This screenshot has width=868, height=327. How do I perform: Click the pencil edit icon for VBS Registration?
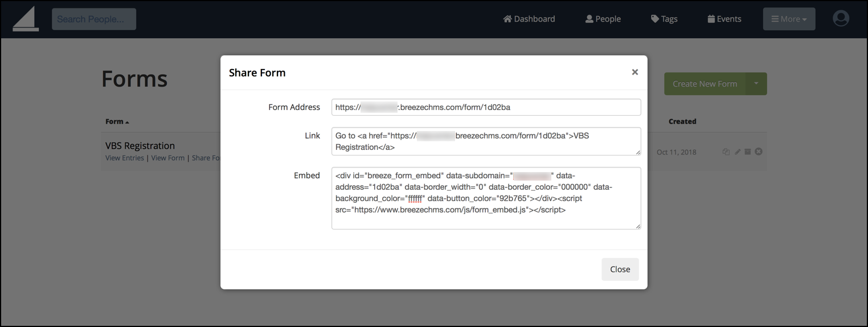pyautogui.click(x=738, y=152)
